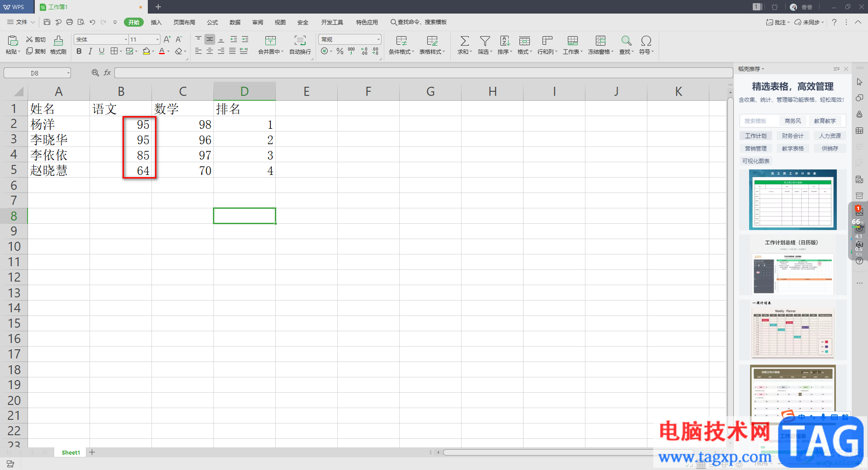
Task: Click the save icon in quick toolbar
Action: click(47, 22)
